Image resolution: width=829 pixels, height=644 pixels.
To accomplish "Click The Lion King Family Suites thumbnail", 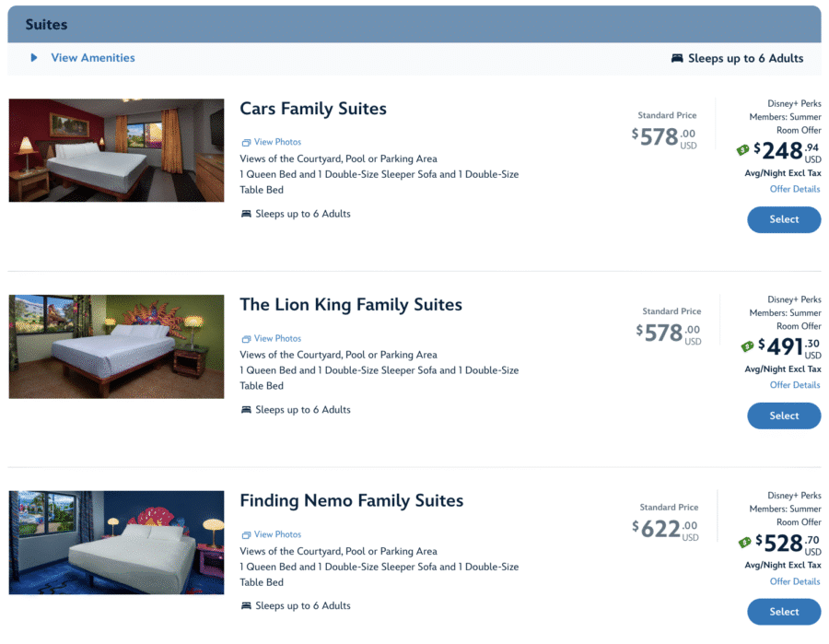I will tap(117, 346).
